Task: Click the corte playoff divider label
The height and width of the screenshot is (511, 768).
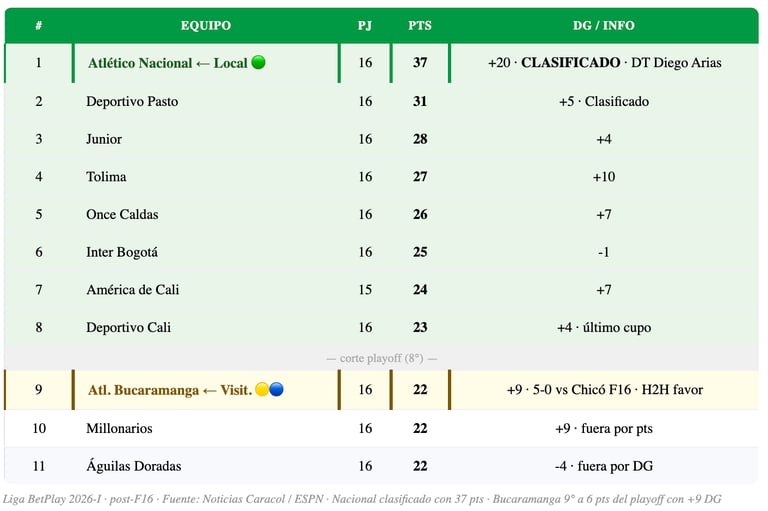Action: click(382, 358)
